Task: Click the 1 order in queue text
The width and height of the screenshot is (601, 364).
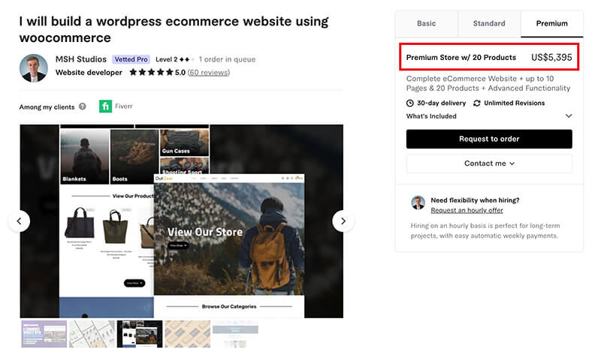Action: [x=227, y=59]
